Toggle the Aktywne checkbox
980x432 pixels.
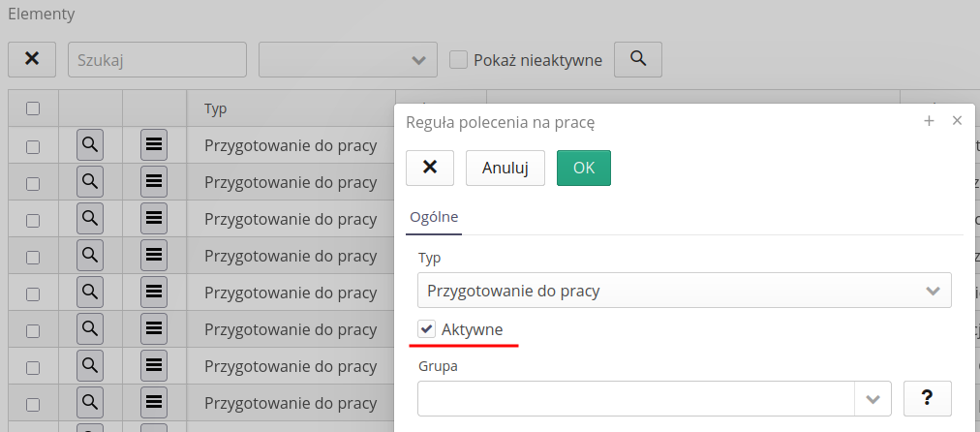click(427, 329)
